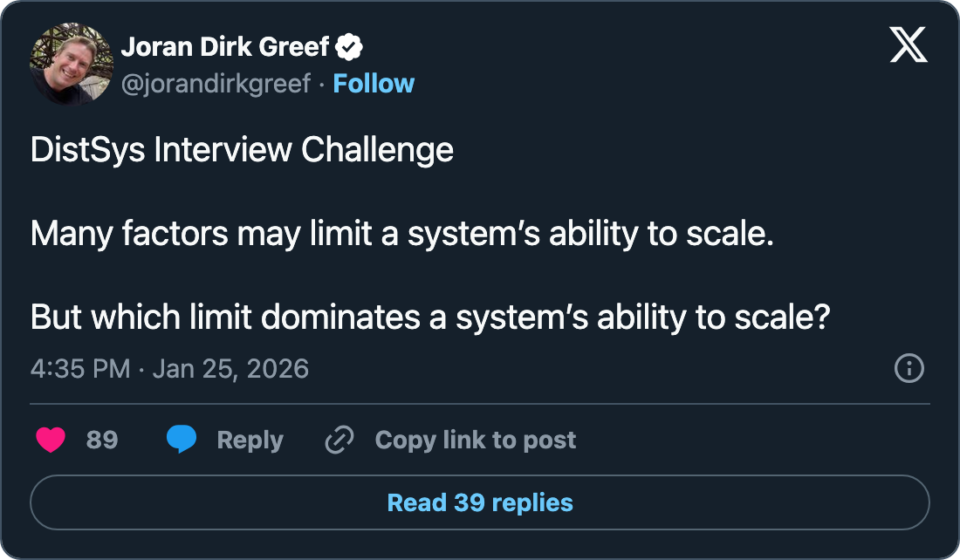
Task: Click the "DistSys Interview Challenge" text line
Action: point(242,150)
